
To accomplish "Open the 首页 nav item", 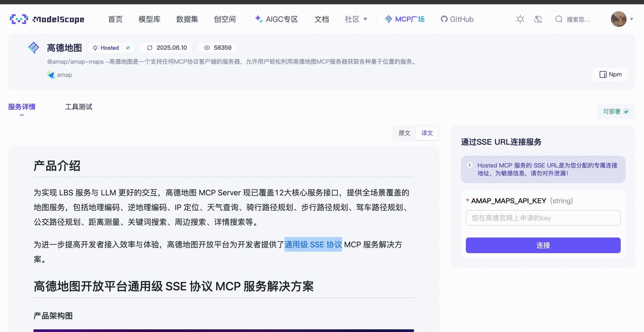I will (x=115, y=19).
